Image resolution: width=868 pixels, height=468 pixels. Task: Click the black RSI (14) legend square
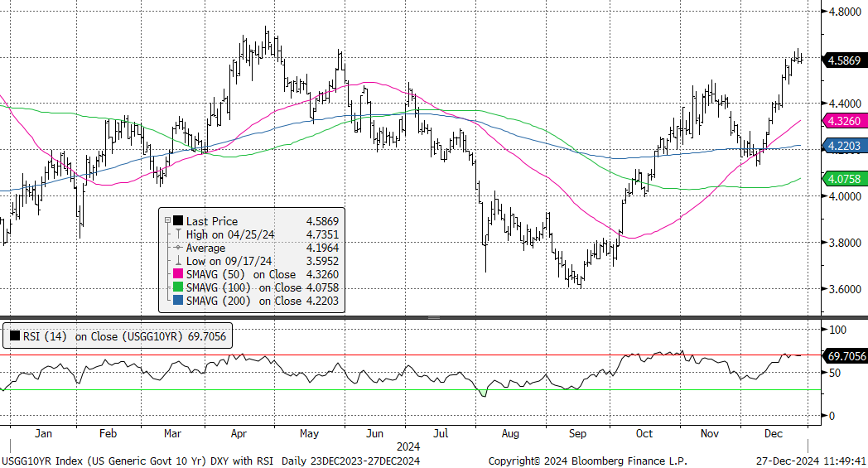[14, 337]
